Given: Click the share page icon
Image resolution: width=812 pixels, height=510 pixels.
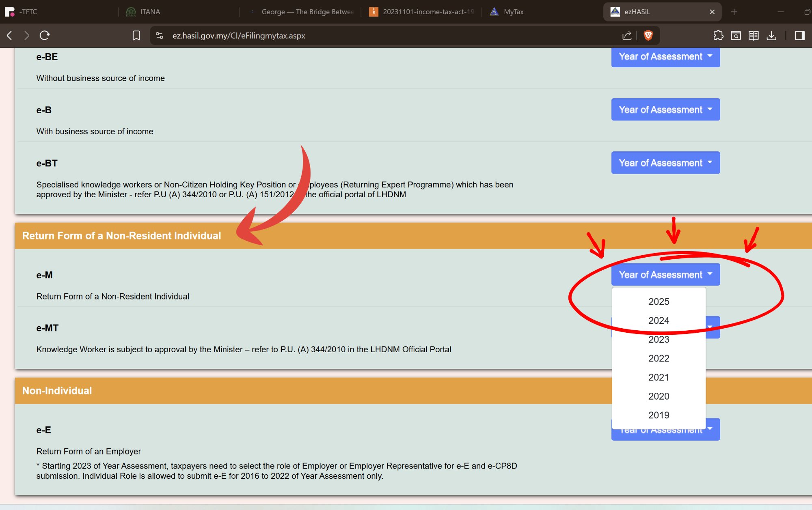Looking at the screenshot, I should tap(627, 36).
